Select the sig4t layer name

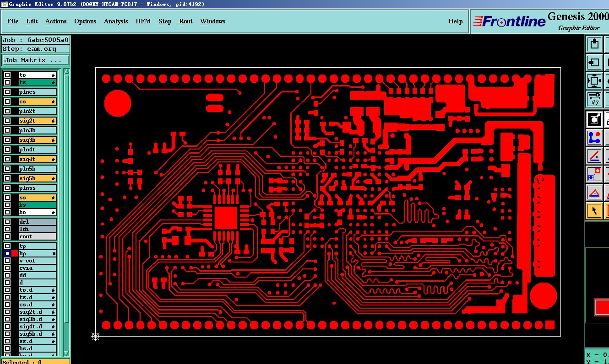click(38, 159)
